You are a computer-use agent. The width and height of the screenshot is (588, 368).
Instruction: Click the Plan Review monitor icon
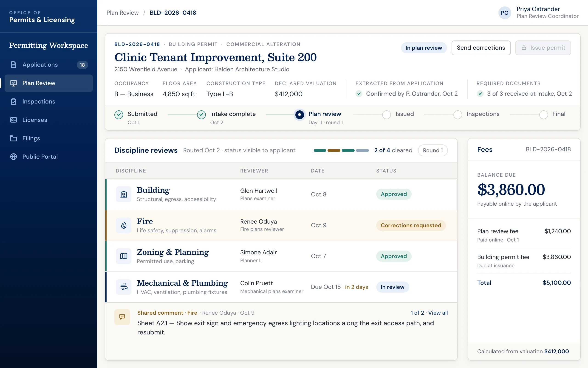click(x=14, y=83)
